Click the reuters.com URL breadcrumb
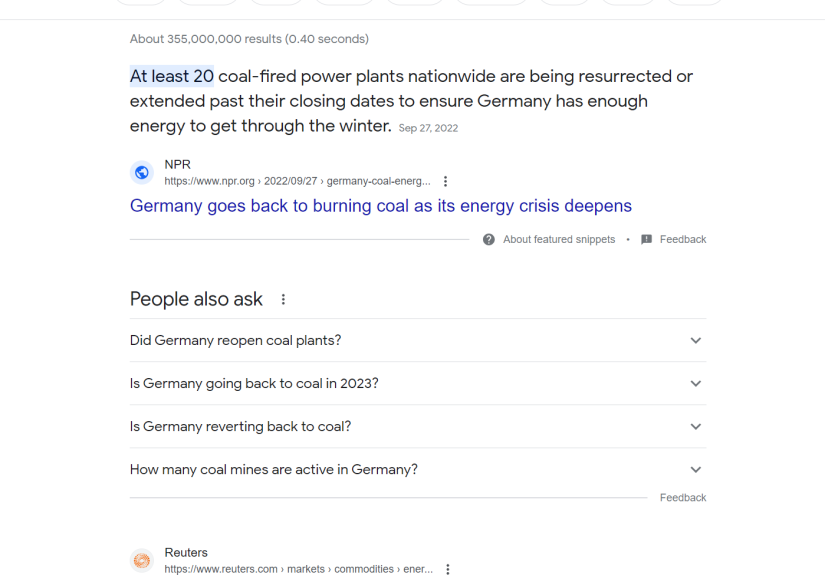Viewport: 825px width, 575px height. [x=298, y=569]
